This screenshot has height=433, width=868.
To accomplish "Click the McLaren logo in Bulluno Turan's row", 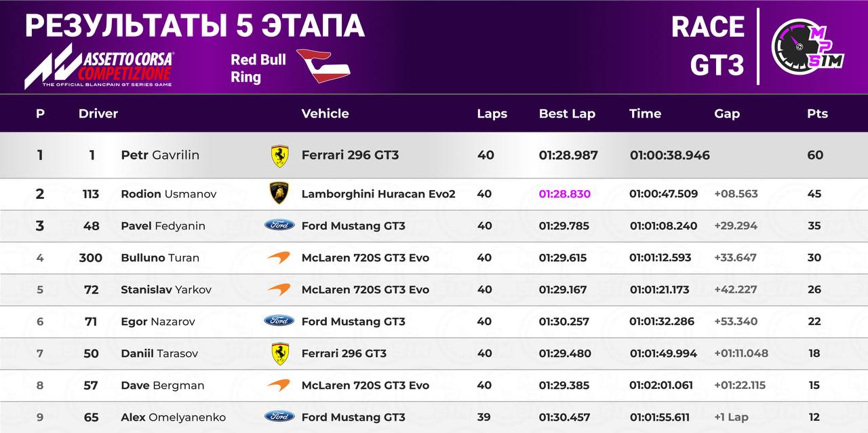I will pos(279,258).
